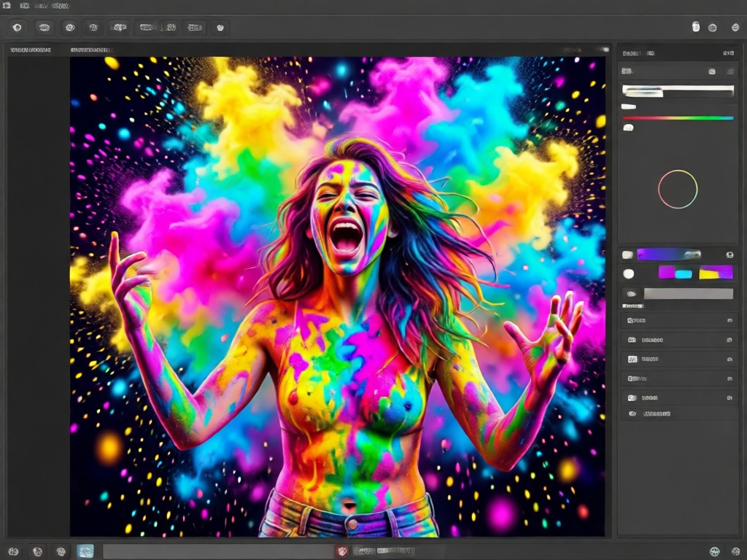
Task: Open the last menu in title bar
Action: (60, 6)
